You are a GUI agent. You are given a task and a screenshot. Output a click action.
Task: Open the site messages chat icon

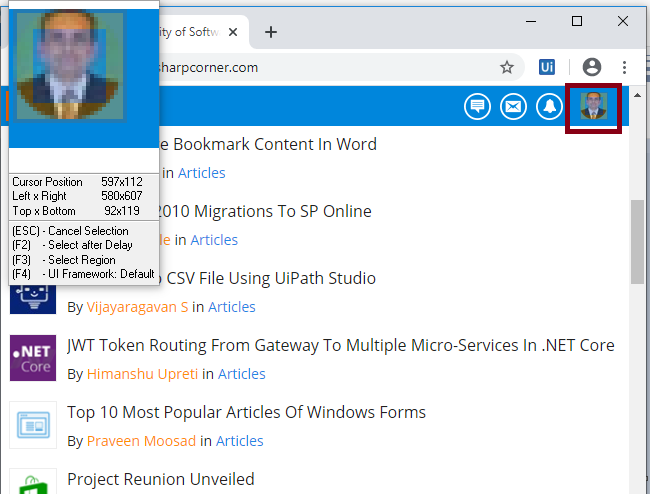tap(477, 106)
